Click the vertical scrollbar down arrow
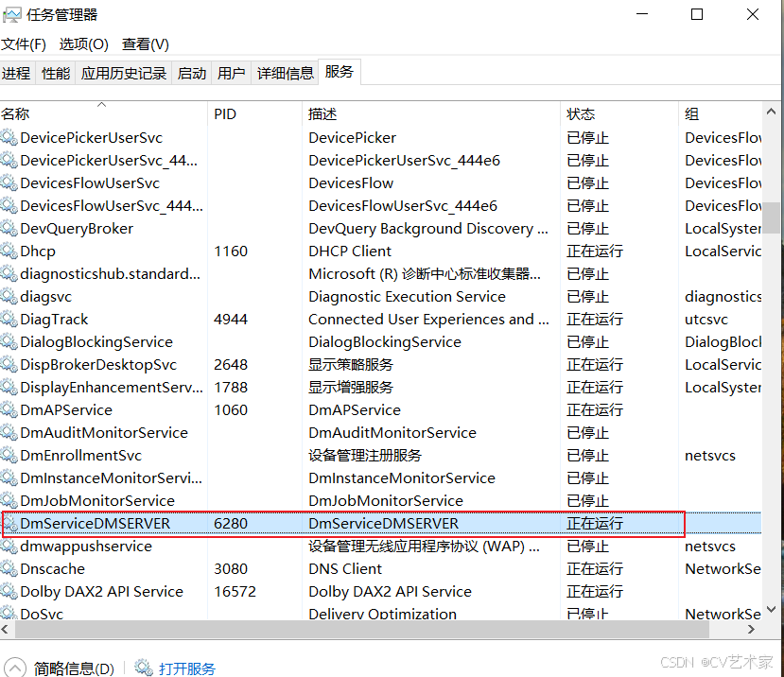This screenshot has height=677, width=784. (772, 609)
